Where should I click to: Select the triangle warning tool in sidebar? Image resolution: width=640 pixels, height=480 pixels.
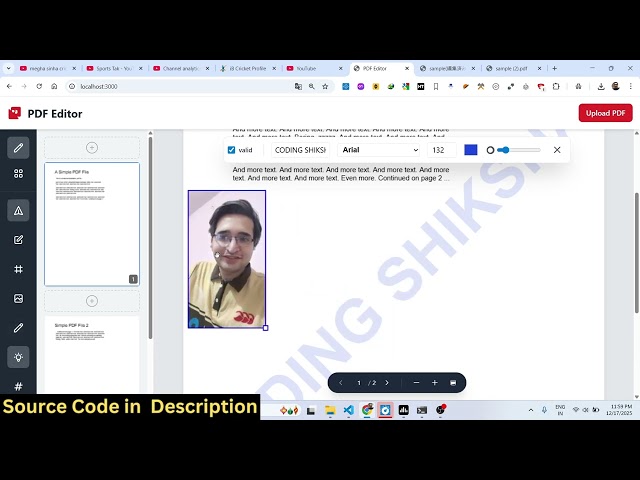[x=18, y=211]
